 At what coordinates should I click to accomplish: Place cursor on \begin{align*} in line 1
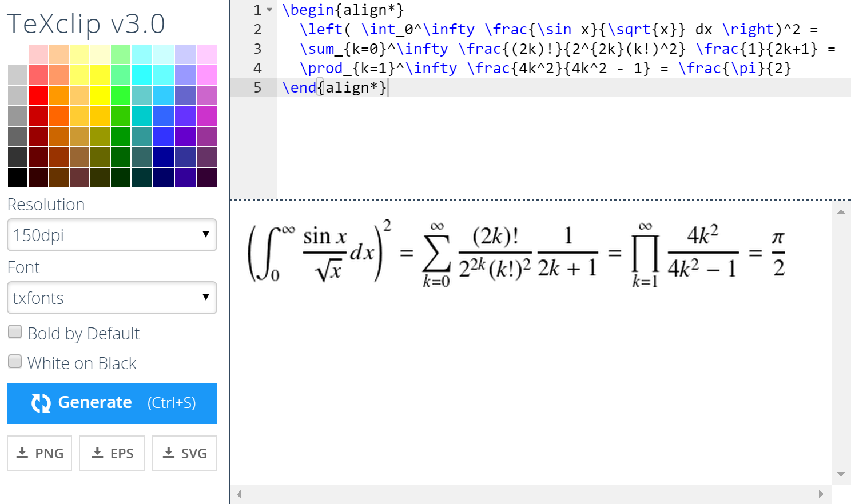[x=343, y=10]
